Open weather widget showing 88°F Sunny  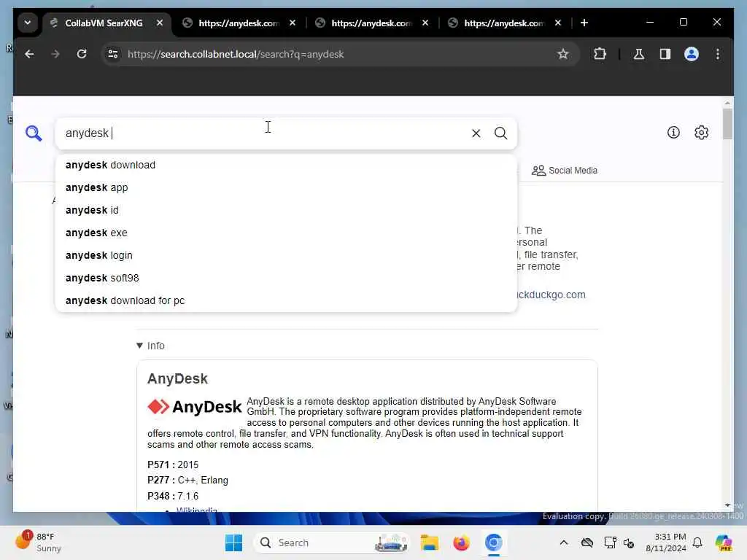tap(38, 542)
